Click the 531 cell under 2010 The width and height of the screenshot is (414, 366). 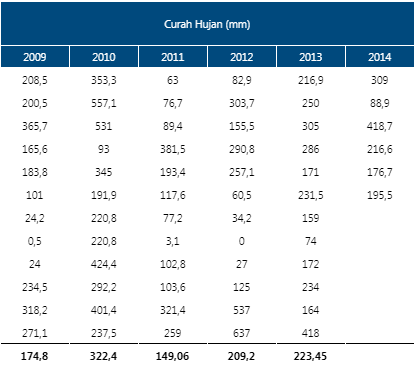tap(104, 126)
